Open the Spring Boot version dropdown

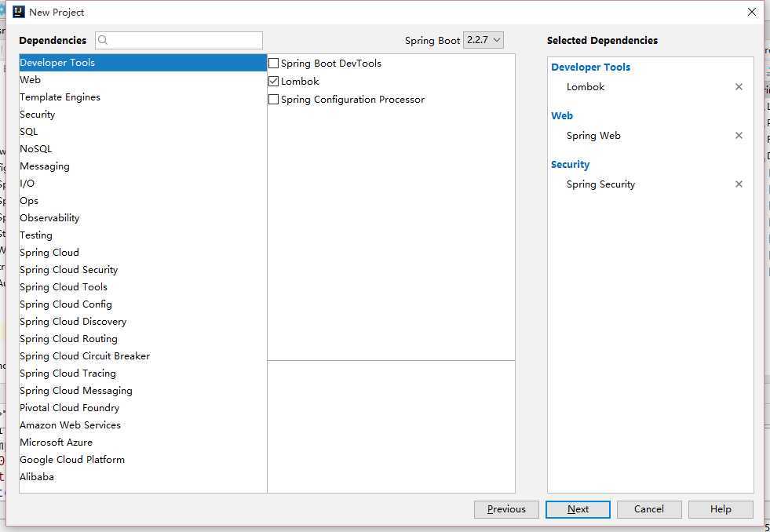[x=484, y=40]
